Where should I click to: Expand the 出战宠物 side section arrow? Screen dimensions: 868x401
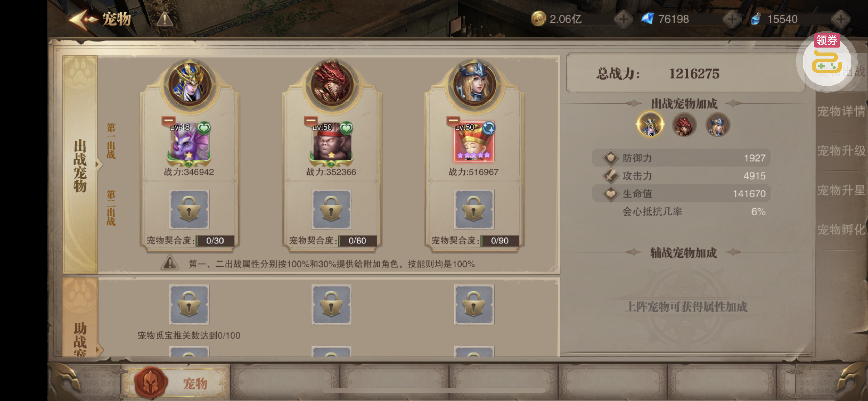click(x=98, y=165)
